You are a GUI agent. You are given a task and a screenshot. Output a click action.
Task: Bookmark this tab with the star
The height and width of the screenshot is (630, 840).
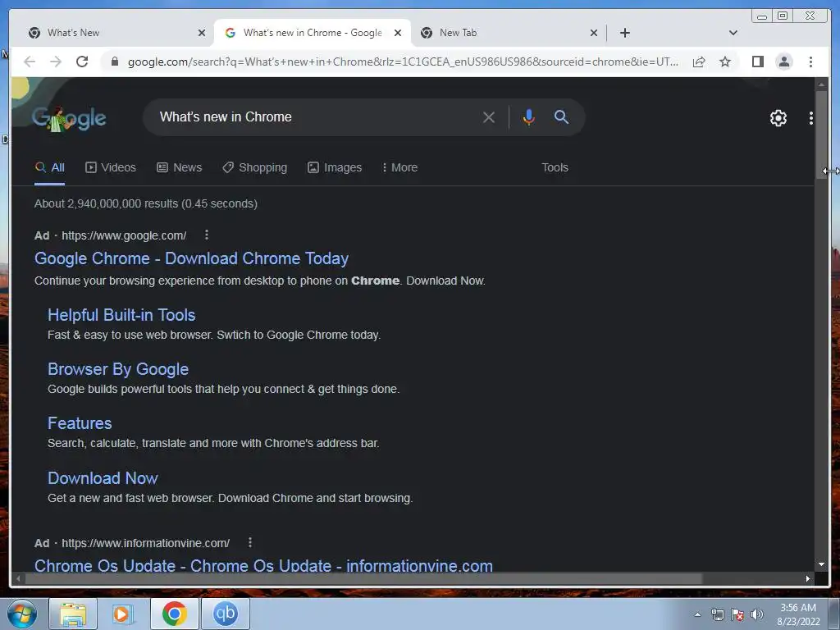point(725,62)
